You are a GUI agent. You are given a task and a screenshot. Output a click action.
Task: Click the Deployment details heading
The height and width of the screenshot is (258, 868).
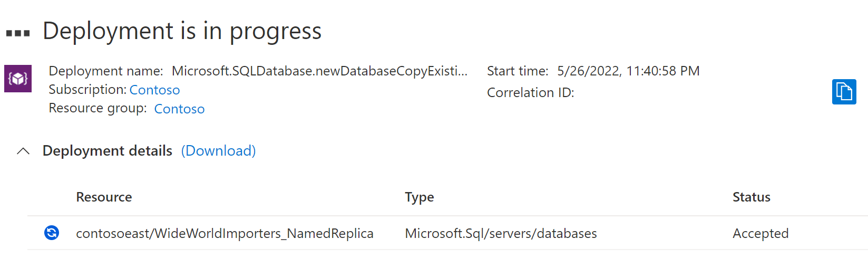[x=108, y=151]
